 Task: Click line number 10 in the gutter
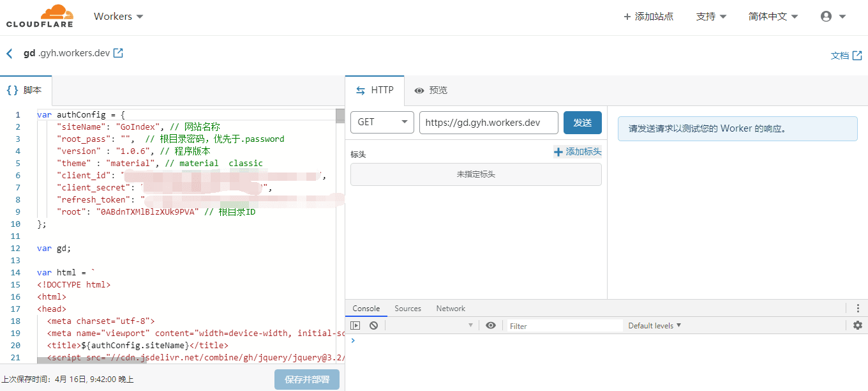[15, 224]
